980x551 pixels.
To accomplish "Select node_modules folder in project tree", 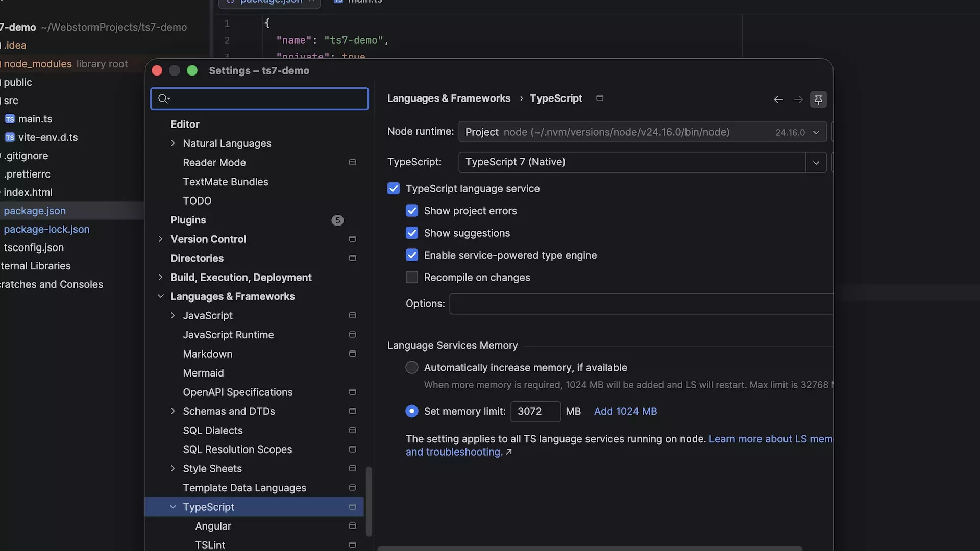I will (38, 64).
